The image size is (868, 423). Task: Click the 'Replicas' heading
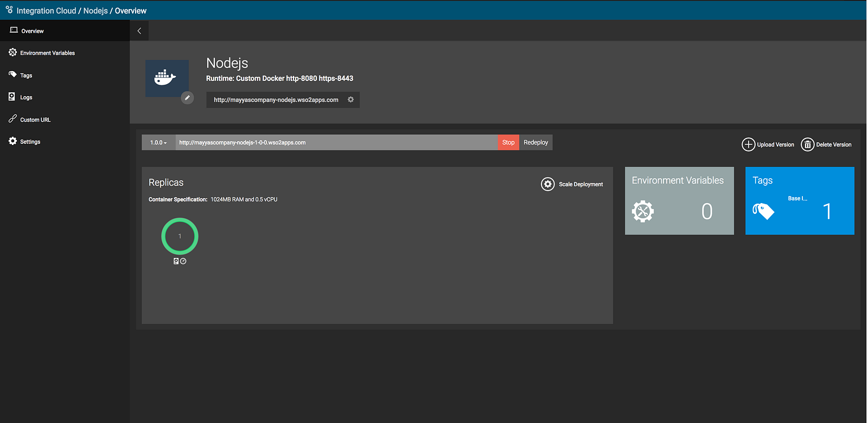(166, 182)
